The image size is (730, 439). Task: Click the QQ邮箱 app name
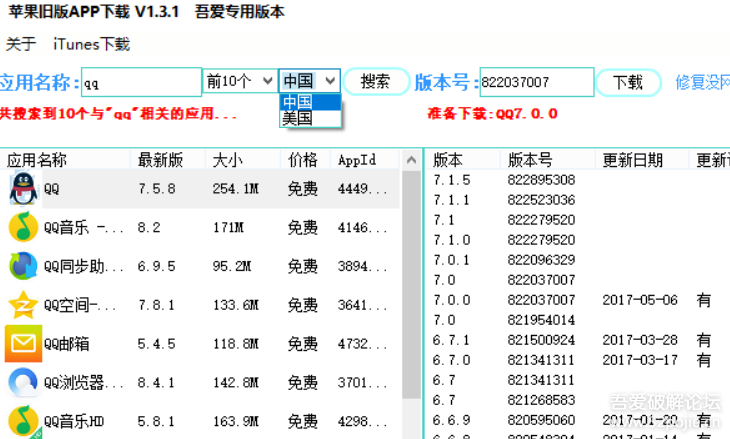(66, 344)
